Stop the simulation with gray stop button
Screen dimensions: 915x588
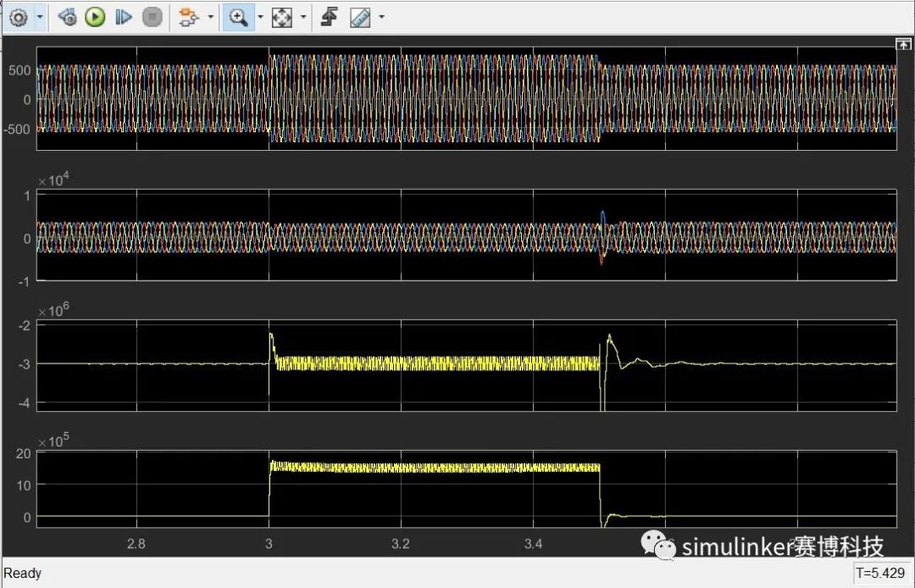(x=152, y=18)
